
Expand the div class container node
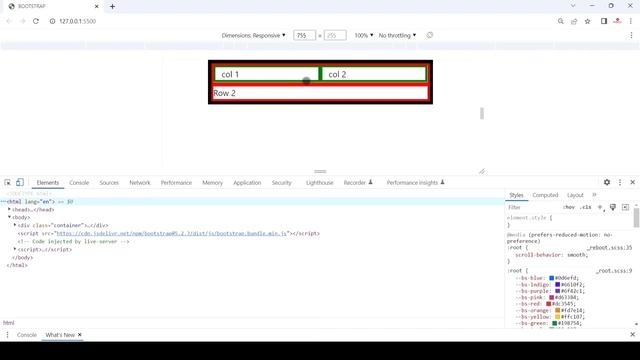[x=15, y=225]
